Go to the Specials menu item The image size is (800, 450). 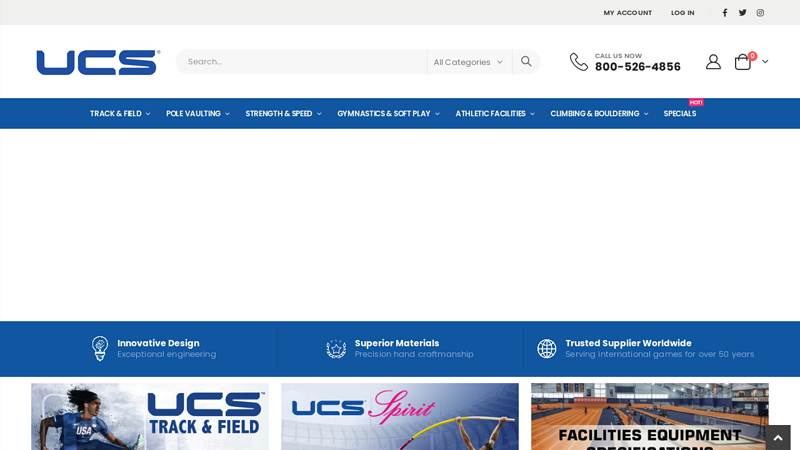[680, 113]
